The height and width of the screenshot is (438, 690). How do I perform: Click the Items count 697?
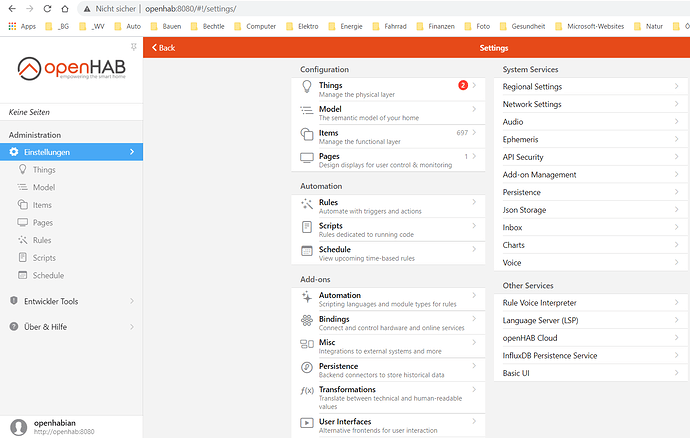tap(462, 133)
